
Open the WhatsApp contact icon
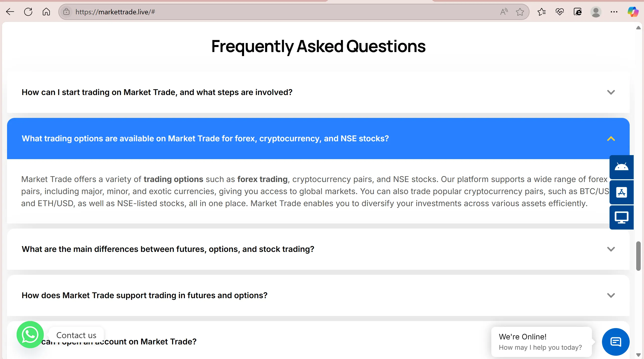coord(30,335)
